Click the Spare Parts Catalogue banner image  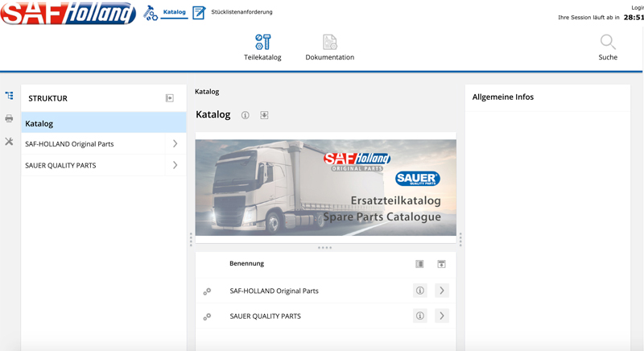pyautogui.click(x=325, y=187)
